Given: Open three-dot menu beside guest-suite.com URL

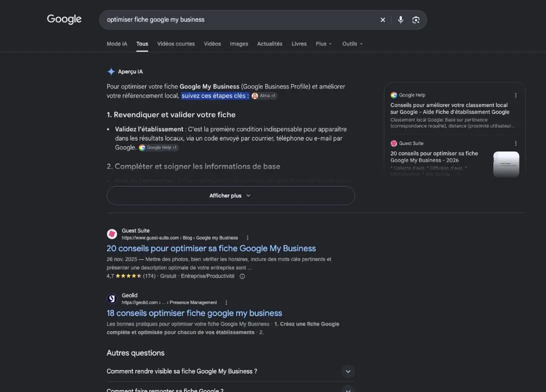Looking at the screenshot, I should [x=248, y=238].
